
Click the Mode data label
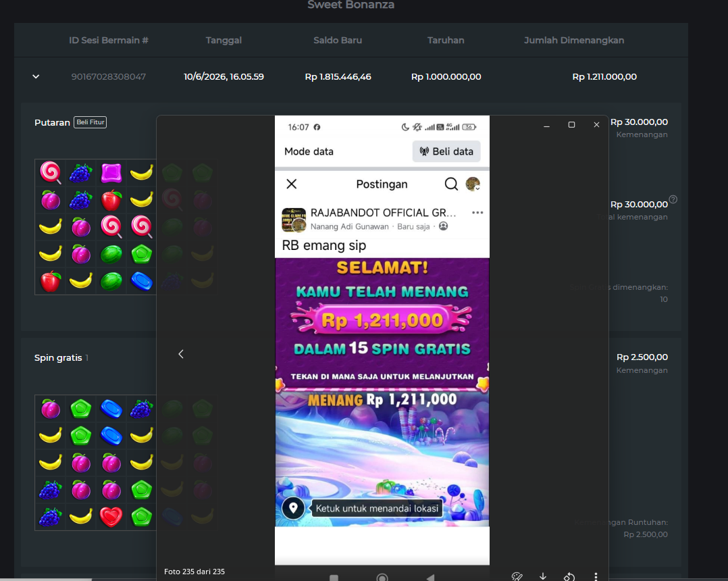point(309,151)
